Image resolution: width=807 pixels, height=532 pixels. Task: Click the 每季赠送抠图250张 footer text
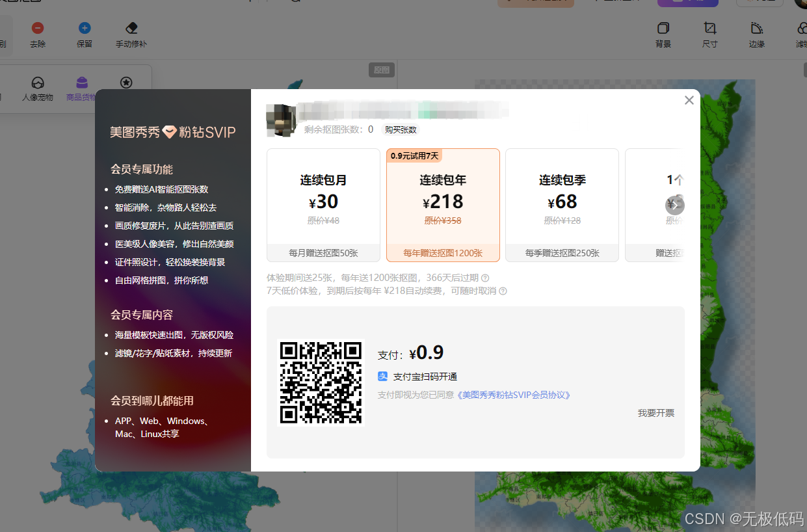click(562, 253)
